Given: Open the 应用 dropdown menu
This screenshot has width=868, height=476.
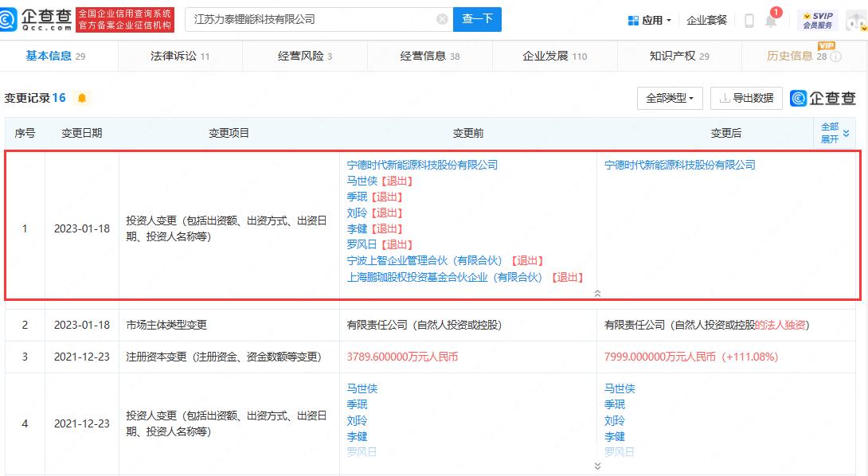Looking at the screenshot, I should pos(650,21).
